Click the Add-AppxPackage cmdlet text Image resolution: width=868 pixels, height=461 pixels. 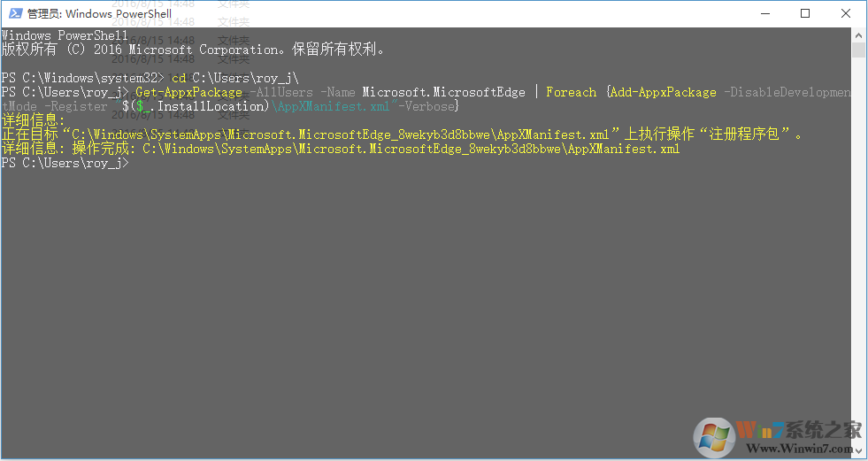coord(664,92)
